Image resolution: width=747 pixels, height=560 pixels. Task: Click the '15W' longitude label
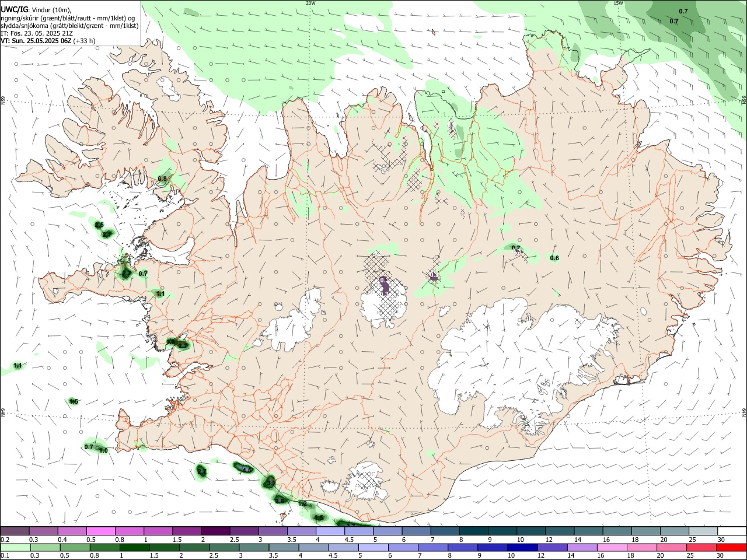[x=618, y=3]
